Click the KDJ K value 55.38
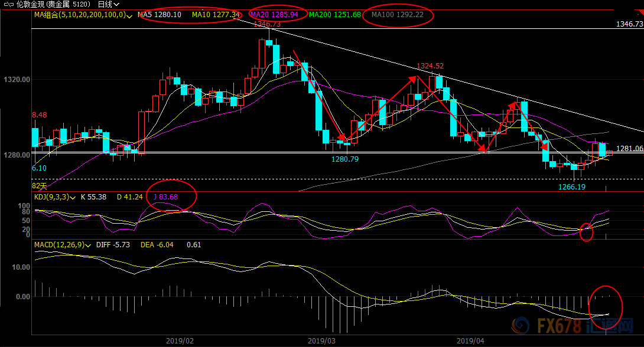 (x=93, y=197)
